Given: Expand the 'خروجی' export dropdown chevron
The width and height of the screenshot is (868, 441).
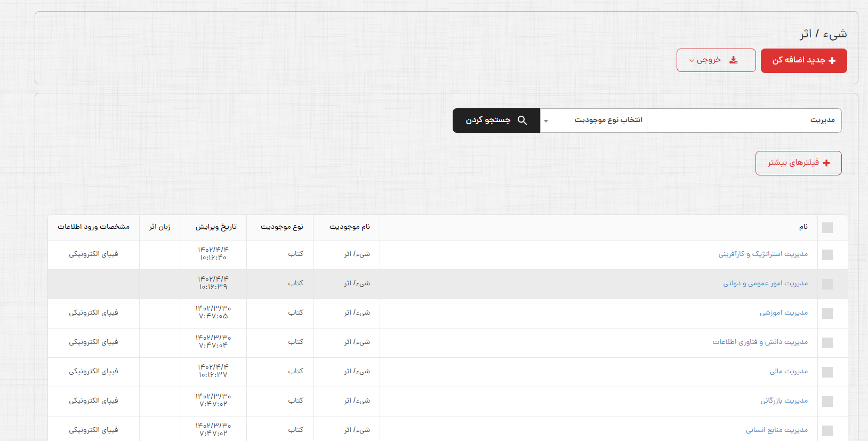Looking at the screenshot, I should point(692,61).
